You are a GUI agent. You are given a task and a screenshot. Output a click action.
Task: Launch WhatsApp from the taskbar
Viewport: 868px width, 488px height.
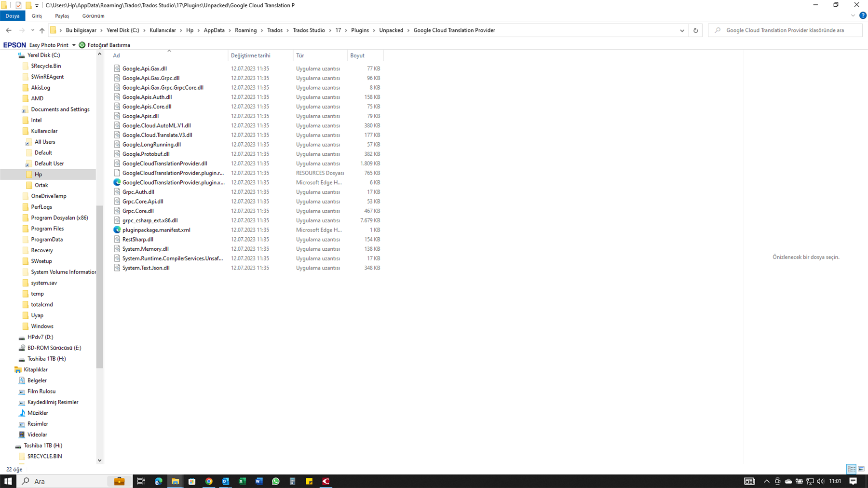pos(276,481)
